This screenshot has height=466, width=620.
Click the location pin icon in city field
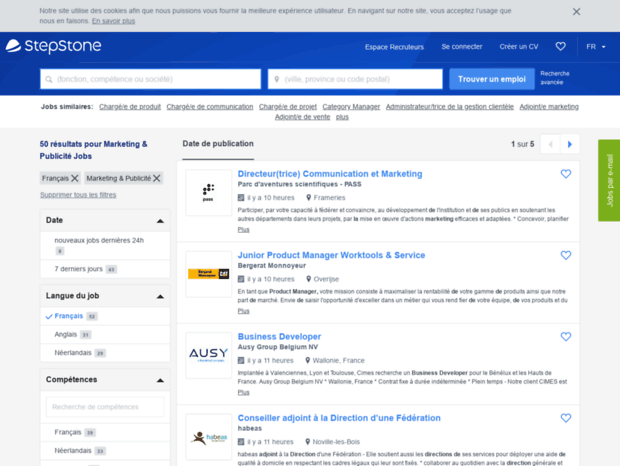(277, 79)
